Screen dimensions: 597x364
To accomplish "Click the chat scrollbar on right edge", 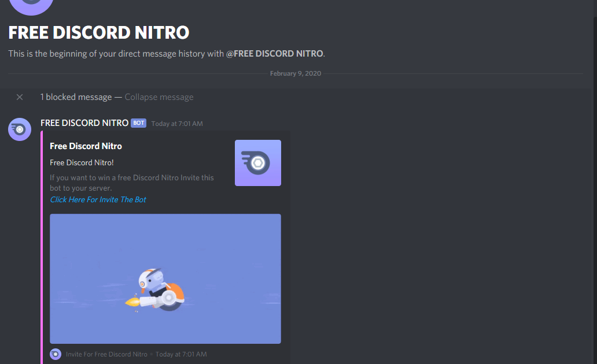I will [595, 190].
